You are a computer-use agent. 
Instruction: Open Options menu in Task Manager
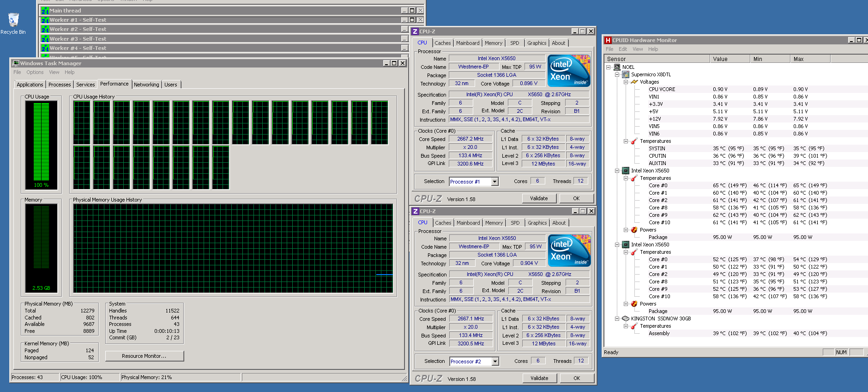pos(35,72)
